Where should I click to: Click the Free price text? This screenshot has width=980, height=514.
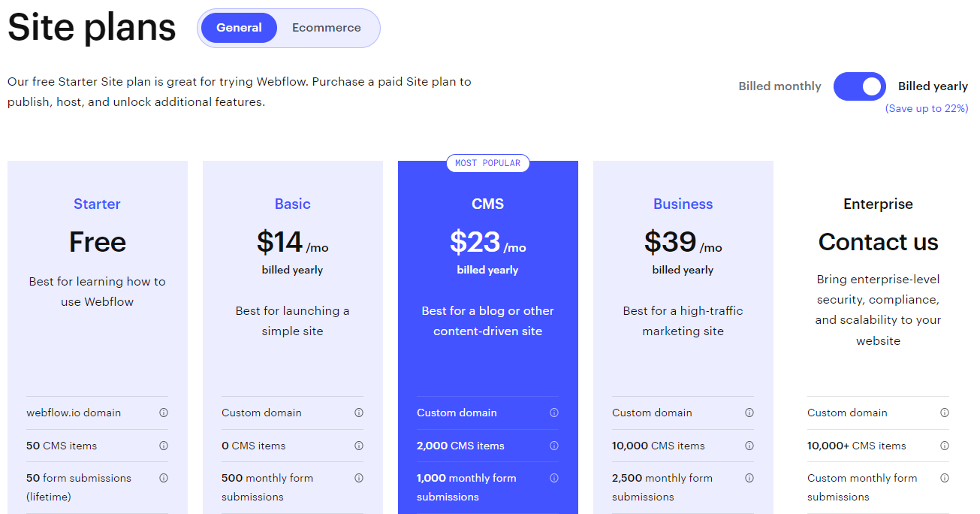tap(98, 242)
